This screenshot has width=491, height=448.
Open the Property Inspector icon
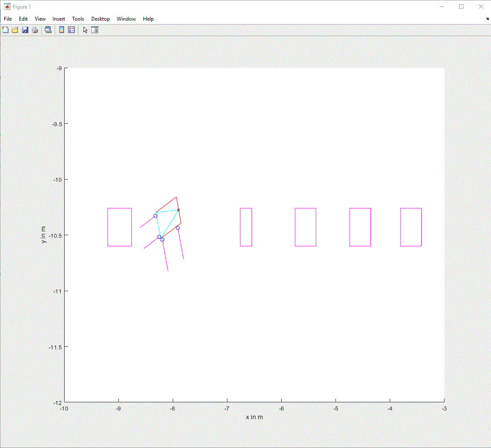click(95, 30)
